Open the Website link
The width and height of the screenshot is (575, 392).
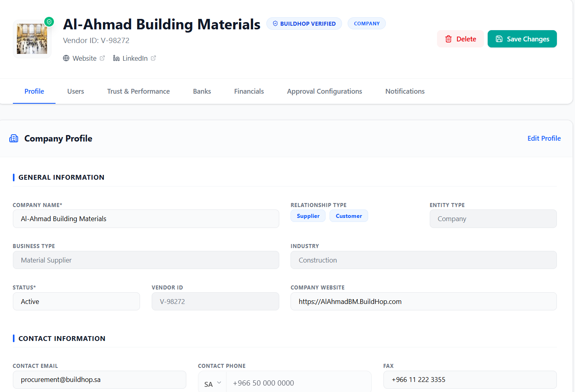[84, 58]
